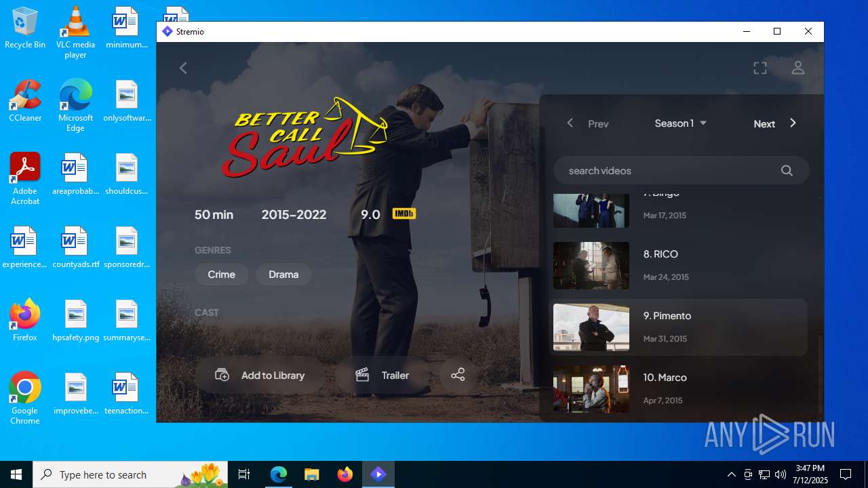The image size is (868, 488).
Task: Open episode 8. RICO
Action: tap(678, 266)
